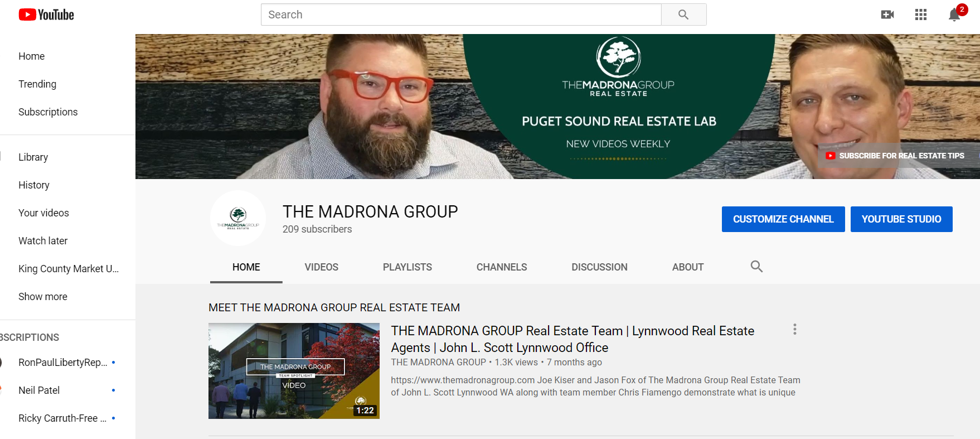
Task: Focus the Search input field
Action: click(461, 15)
